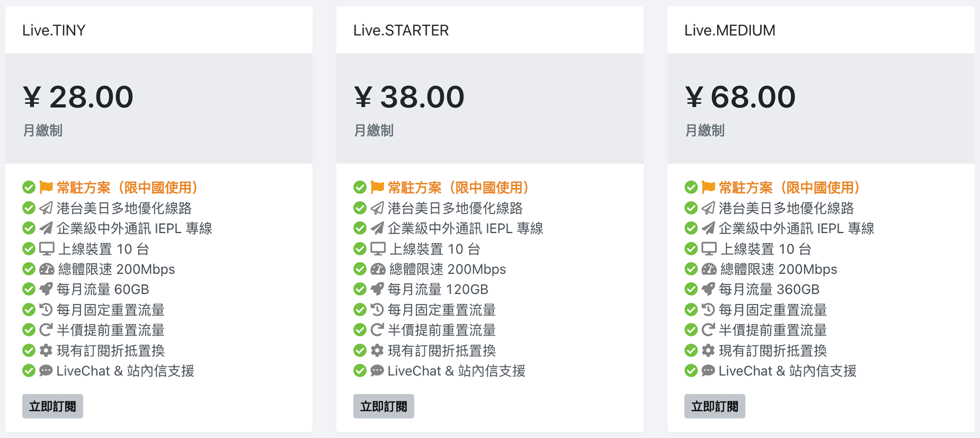980x438 pixels.
Task: Select the Live.STARTER plan title
Action: [401, 30]
